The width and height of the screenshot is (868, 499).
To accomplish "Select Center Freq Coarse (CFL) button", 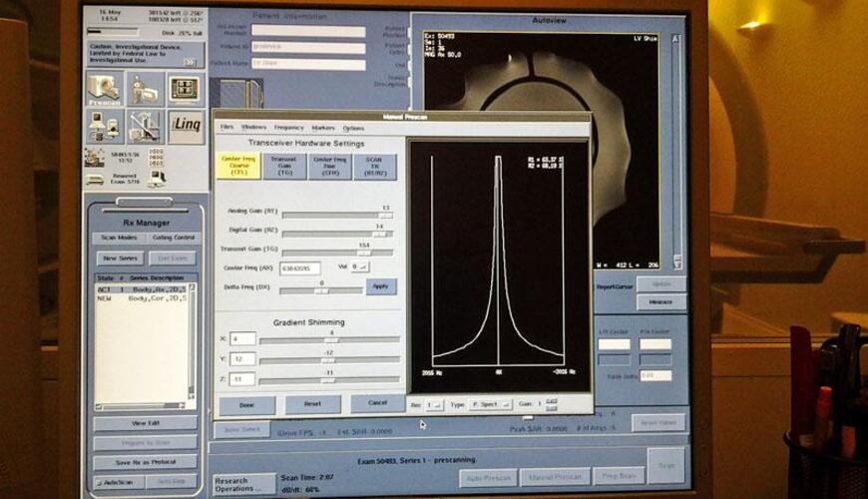I will pyautogui.click(x=238, y=166).
